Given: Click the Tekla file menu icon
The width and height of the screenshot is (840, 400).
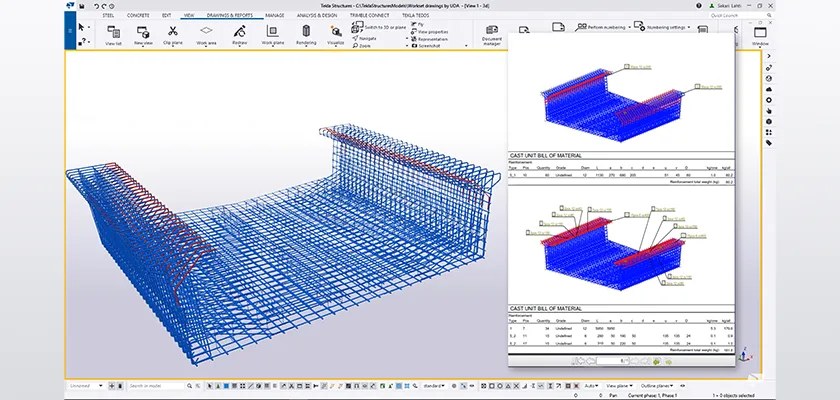Looking at the screenshot, I should (70, 6).
